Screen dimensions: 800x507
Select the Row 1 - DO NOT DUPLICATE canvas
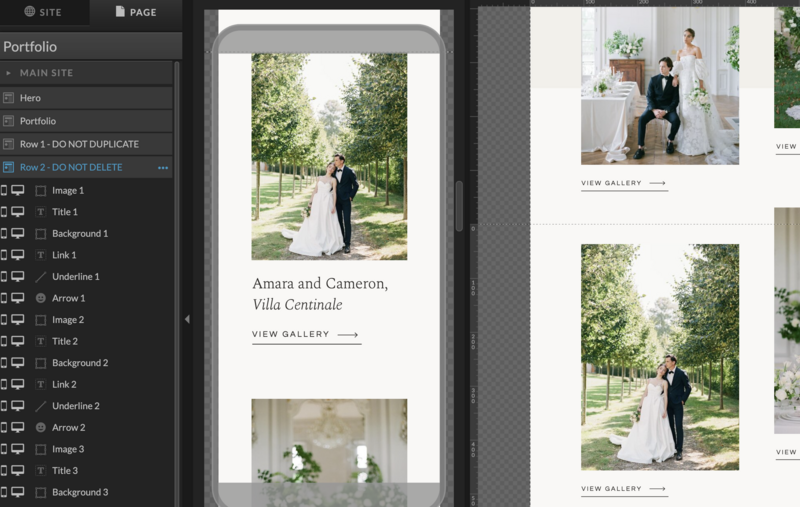(79, 144)
